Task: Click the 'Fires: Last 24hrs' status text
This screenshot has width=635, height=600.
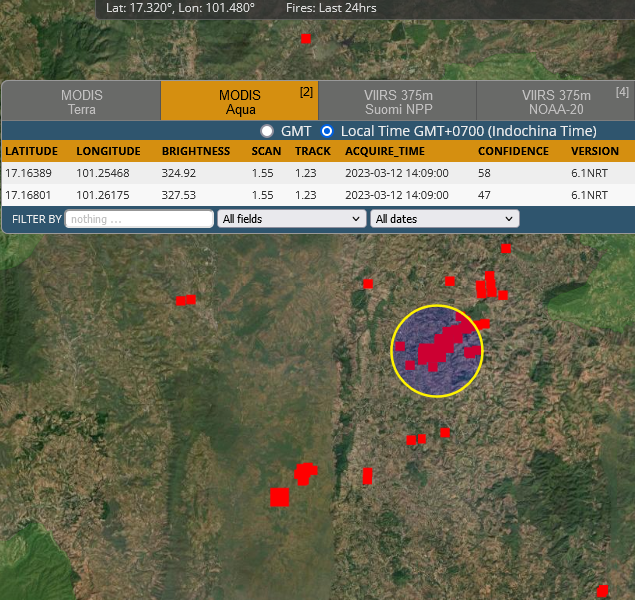Action: pyautogui.click(x=331, y=8)
